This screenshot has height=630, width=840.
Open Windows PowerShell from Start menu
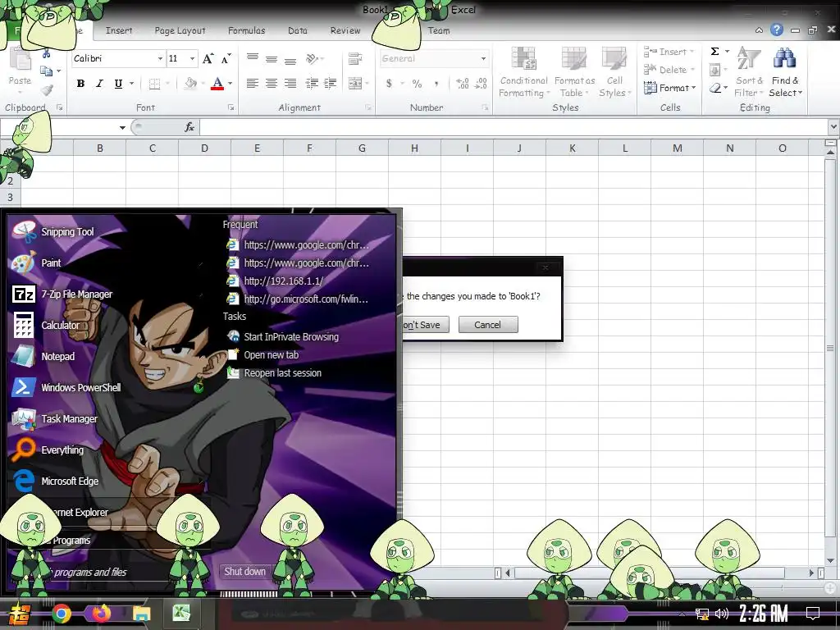point(66,387)
